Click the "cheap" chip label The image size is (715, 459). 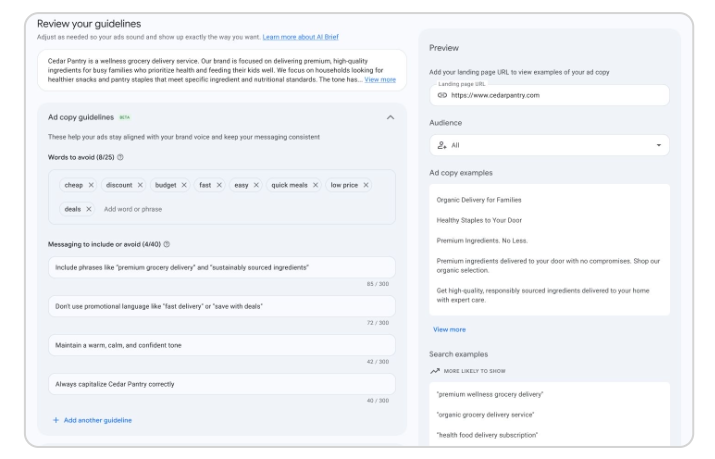73,185
